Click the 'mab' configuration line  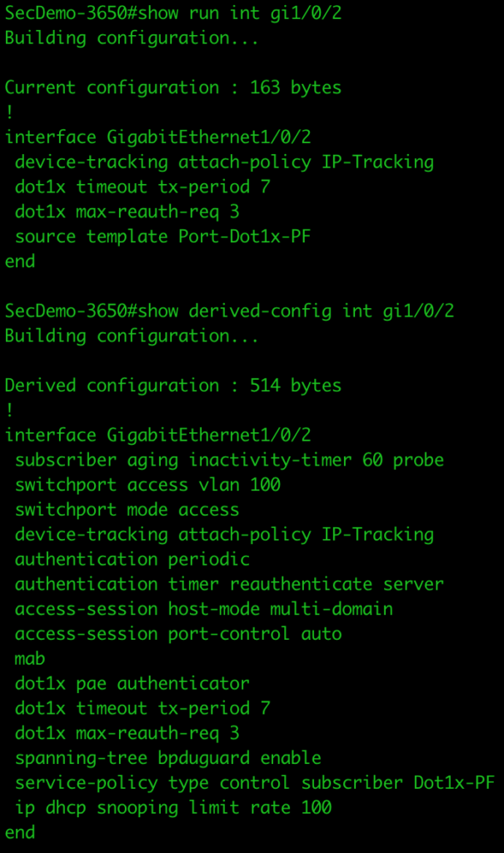click(x=30, y=659)
